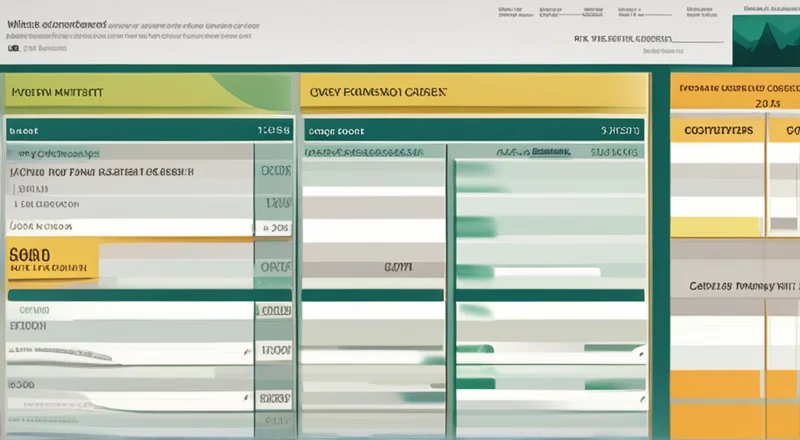Click the 'GOM' cell in the middle panel
This screenshot has height=440, width=800.
pos(399,268)
